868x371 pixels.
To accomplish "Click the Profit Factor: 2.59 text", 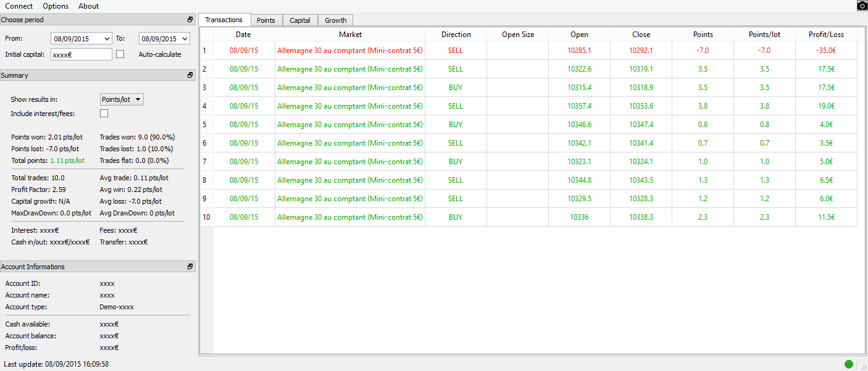I will pyautogui.click(x=38, y=190).
